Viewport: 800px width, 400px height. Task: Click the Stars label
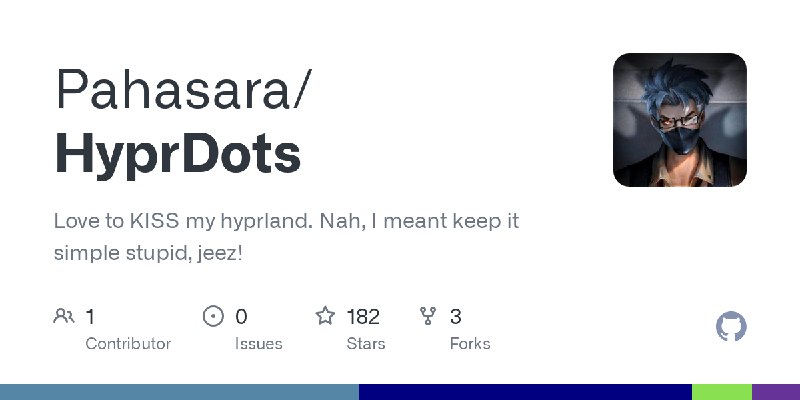click(x=366, y=344)
